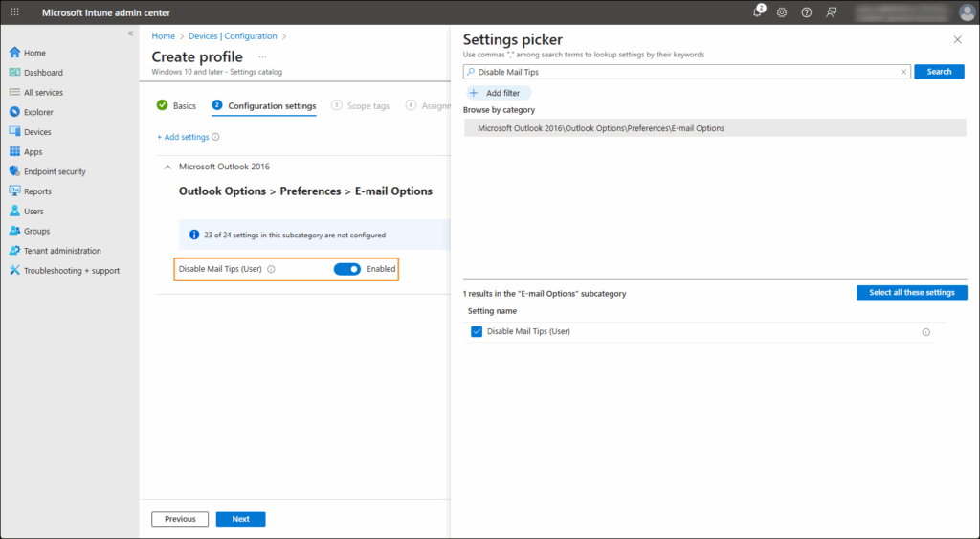Show the info tooltip beside Add settings
The image size is (980, 539).
[215, 137]
